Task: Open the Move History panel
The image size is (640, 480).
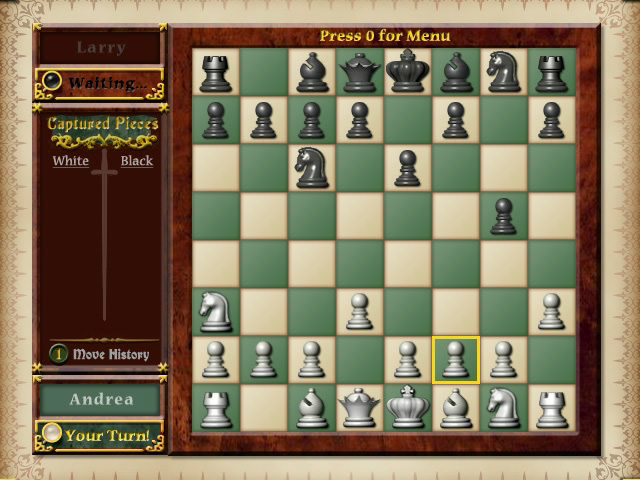Action: point(110,354)
